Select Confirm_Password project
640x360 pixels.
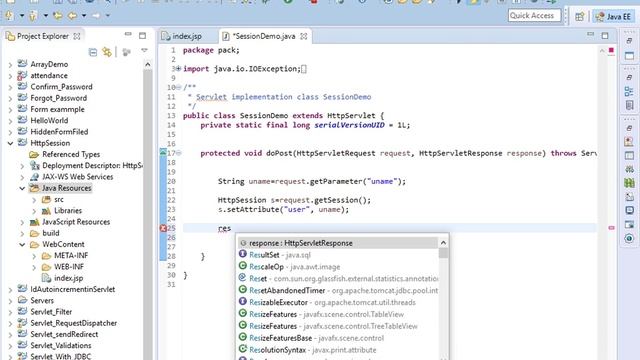coord(61,87)
